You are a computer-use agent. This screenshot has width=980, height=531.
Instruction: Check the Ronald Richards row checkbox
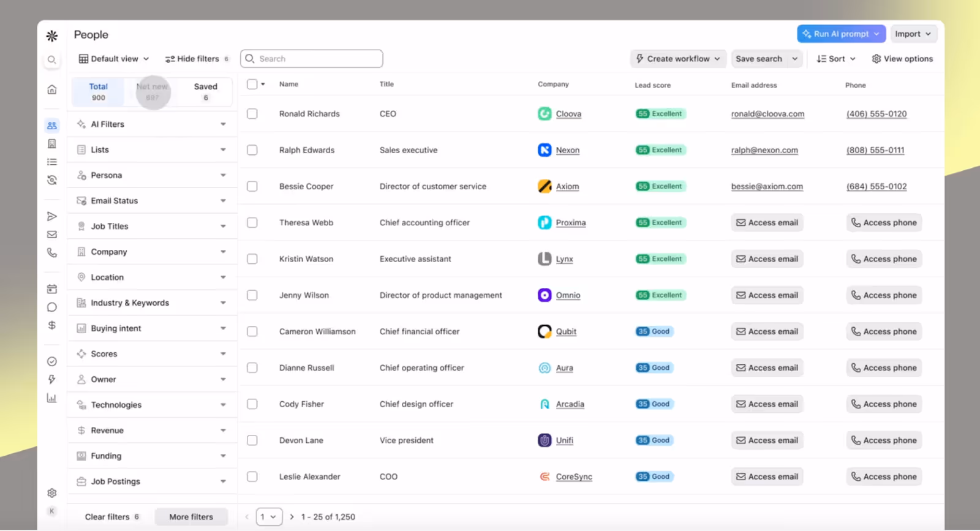(252, 114)
